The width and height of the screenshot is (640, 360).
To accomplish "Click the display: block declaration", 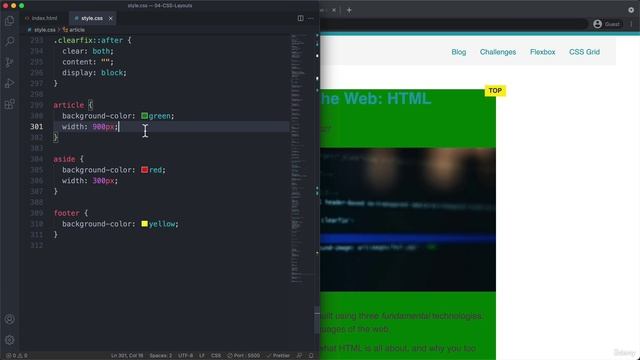I will pyautogui.click(x=94, y=73).
